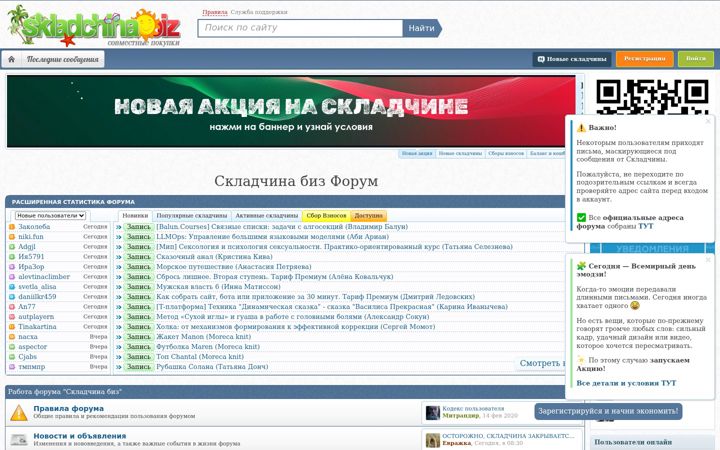The height and width of the screenshot is (450, 720).
Task: Click the 'Запись' badge for 'Рубашка Солана'
Action: (x=138, y=367)
